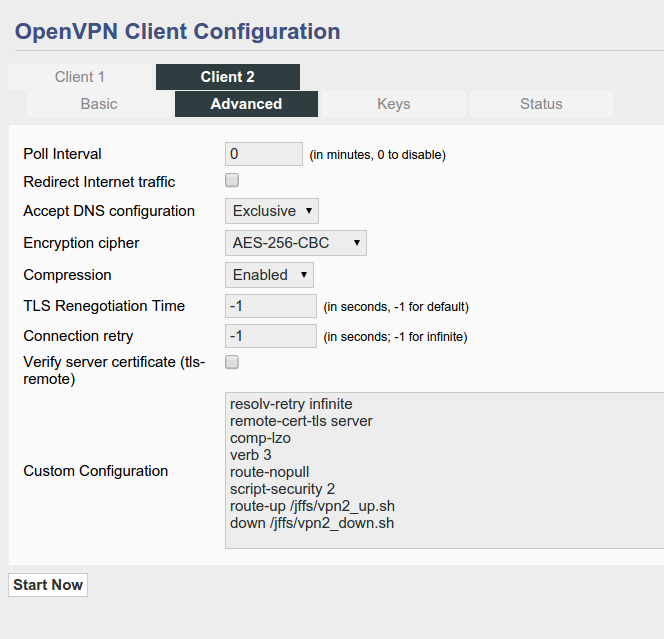Click the 'verb 3' config line
The image size is (664, 639).
[x=251, y=455]
